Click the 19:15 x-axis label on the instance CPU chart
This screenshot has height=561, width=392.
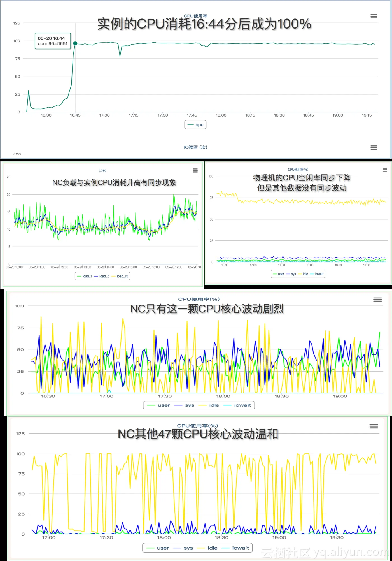(x=367, y=115)
